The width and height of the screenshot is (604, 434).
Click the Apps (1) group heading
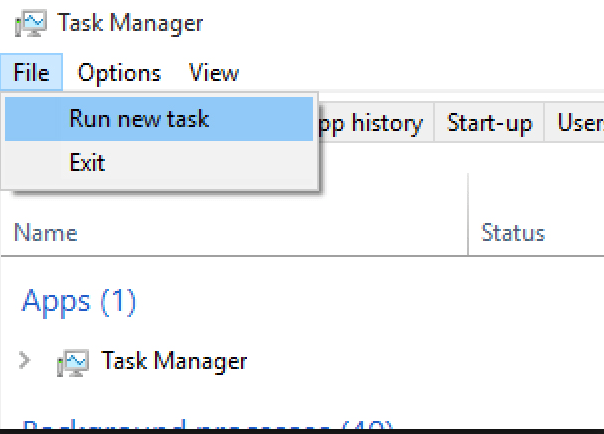pyautogui.click(x=79, y=301)
